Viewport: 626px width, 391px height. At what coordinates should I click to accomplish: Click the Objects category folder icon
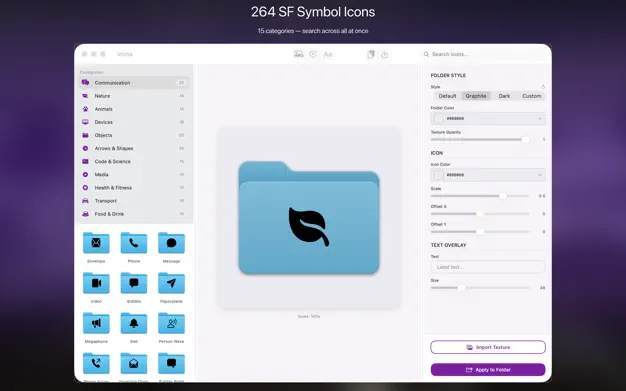pyautogui.click(x=85, y=135)
